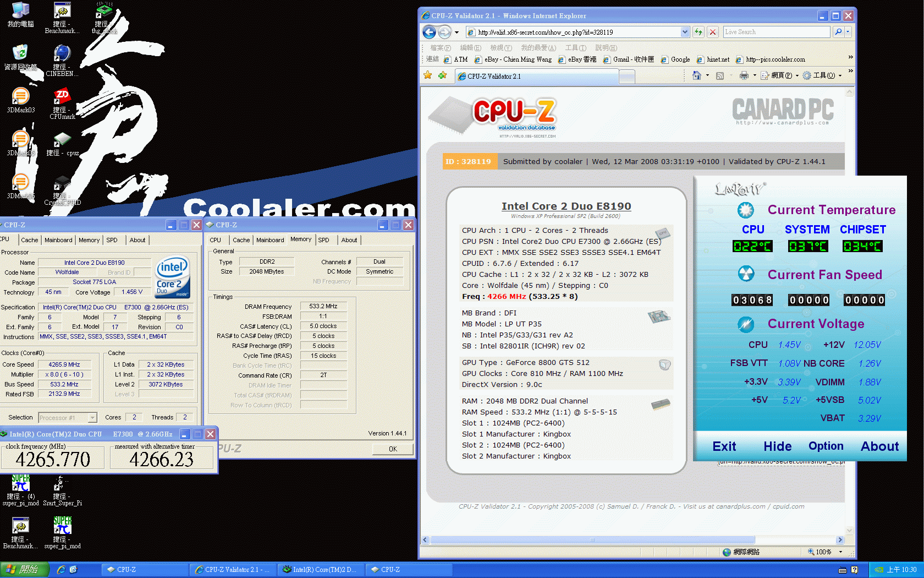Open the hinet.net favorites link
Screen dimensions: 924x578
[713, 59]
